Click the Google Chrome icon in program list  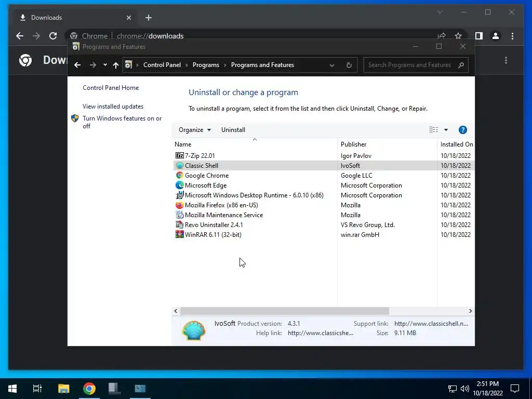pyautogui.click(x=179, y=176)
